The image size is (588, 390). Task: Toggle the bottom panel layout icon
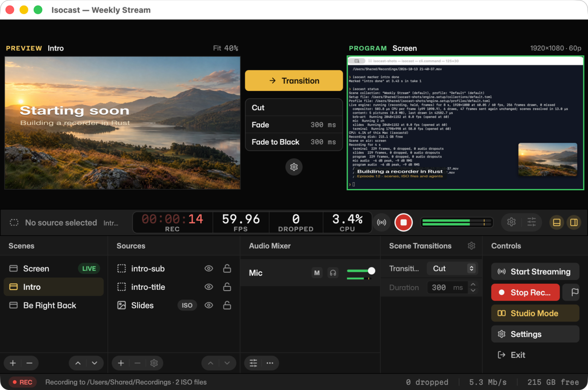click(557, 222)
